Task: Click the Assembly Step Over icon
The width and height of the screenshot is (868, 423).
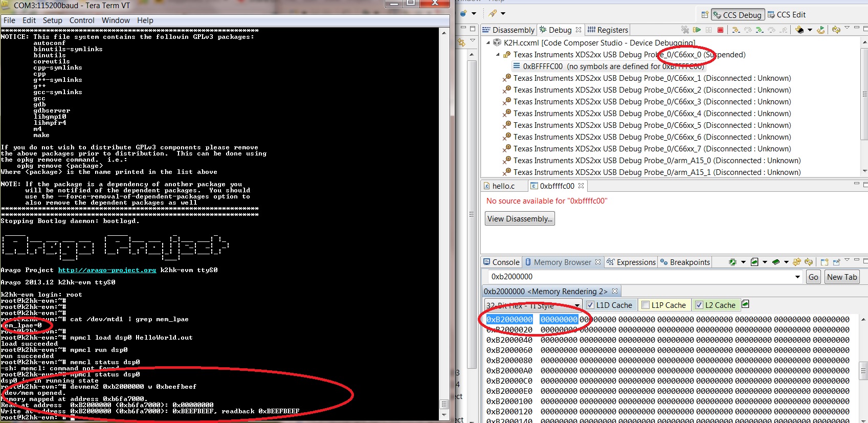Action: pyautogui.click(x=771, y=30)
